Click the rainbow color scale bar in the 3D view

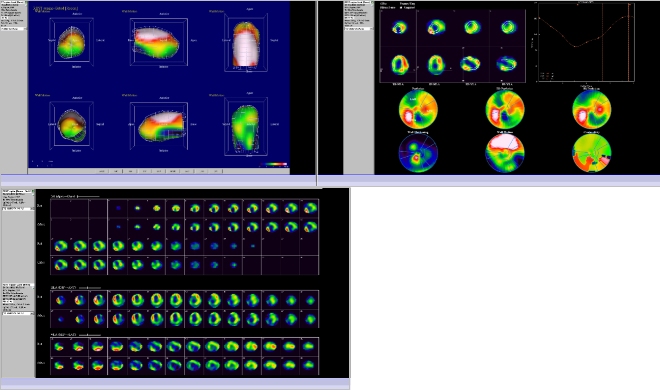(x=274, y=164)
